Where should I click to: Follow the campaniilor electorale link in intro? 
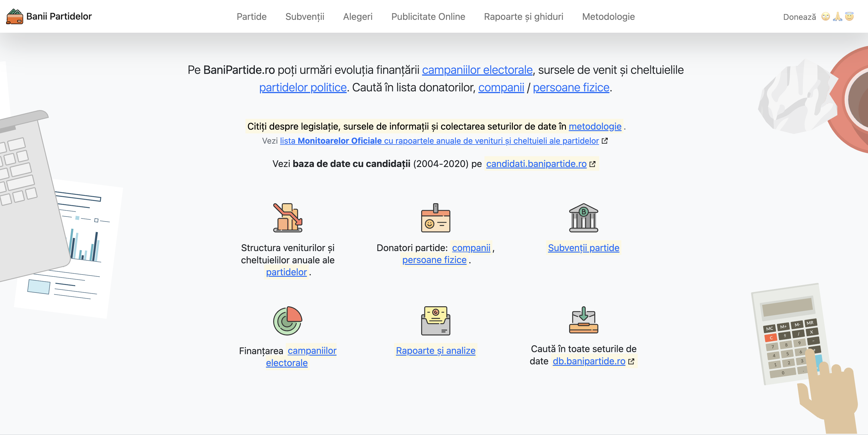pyautogui.click(x=477, y=70)
